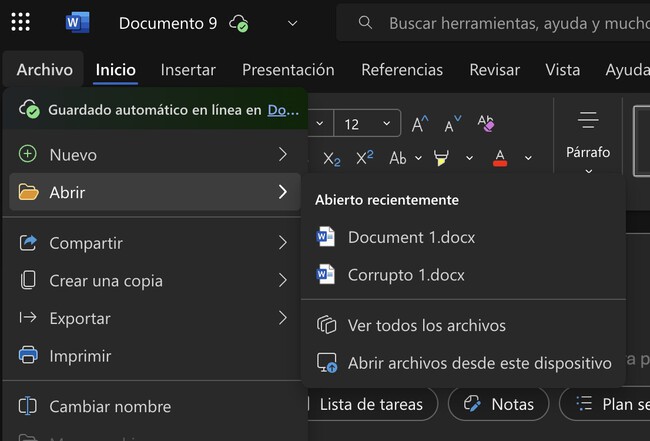Expand the Documento 9 title dropdown
650x441 pixels.
point(292,22)
